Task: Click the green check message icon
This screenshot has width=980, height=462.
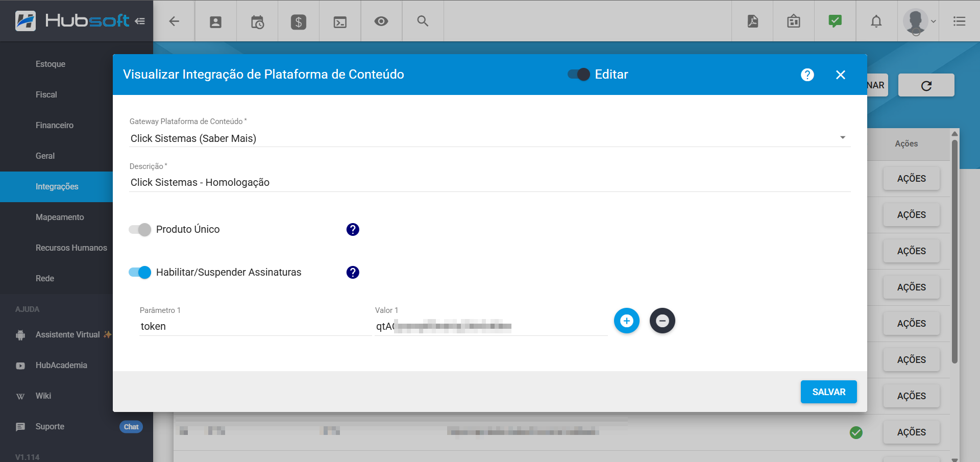Action: click(x=835, y=21)
